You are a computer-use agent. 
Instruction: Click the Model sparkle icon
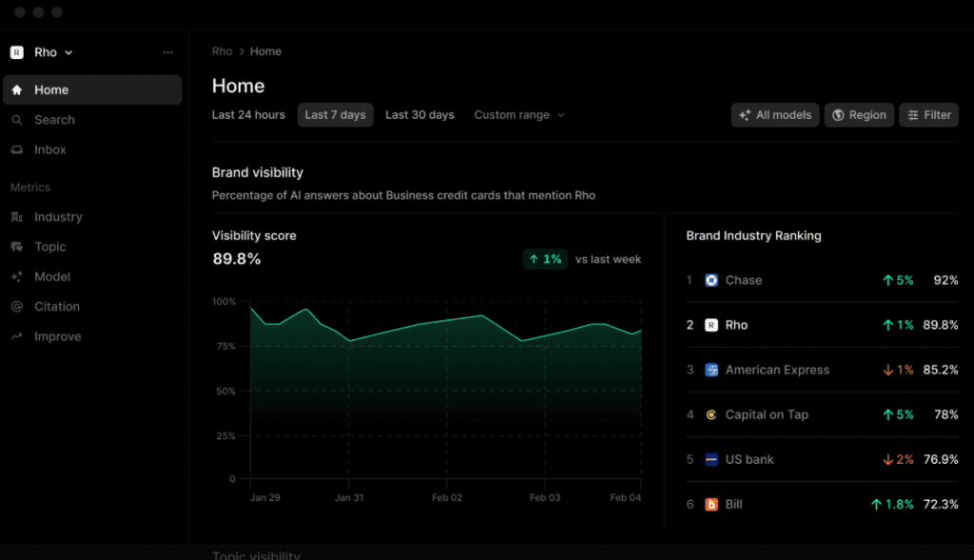click(x=17, y=277)
